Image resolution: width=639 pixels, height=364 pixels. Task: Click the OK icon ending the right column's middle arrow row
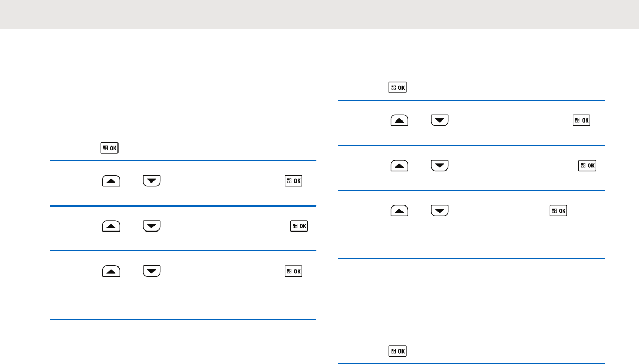[x=588, y=165]
